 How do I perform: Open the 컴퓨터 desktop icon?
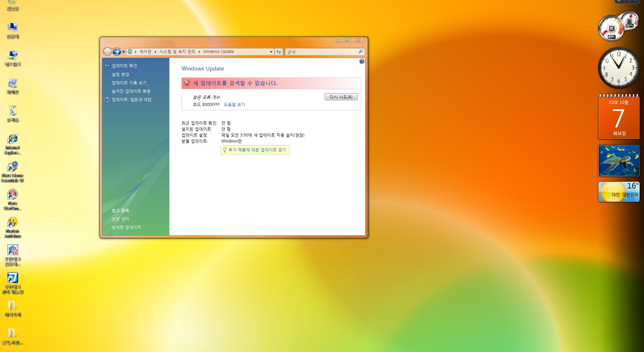(x=13, y=30)
